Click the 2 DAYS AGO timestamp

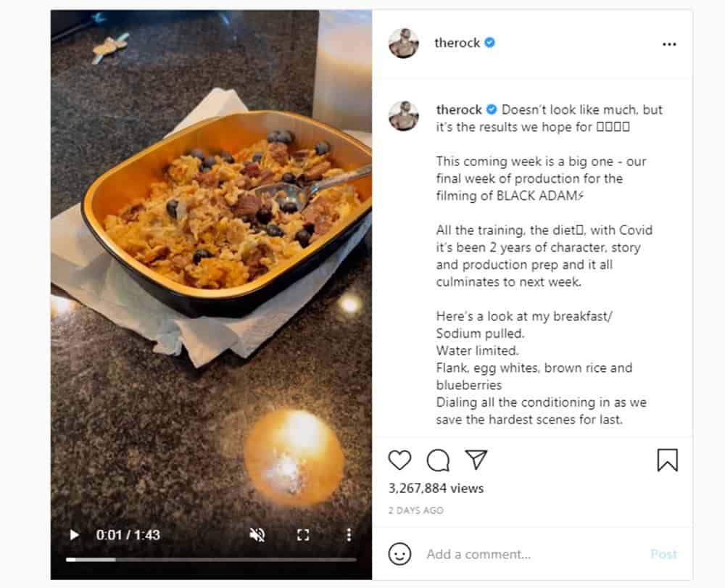(x=415, y=510)
